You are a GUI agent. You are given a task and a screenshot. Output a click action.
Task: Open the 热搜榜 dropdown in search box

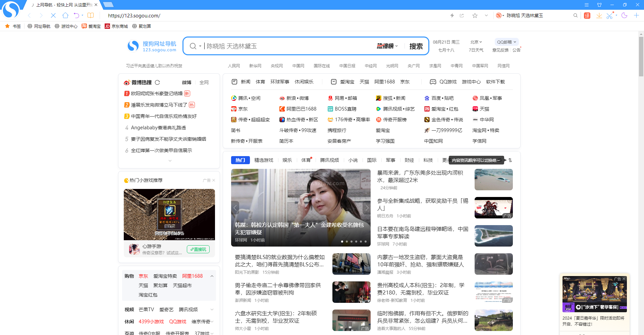(387, 46)
